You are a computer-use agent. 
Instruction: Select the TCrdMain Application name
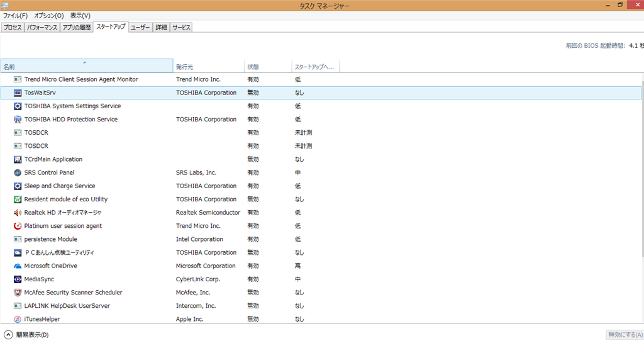53,159
